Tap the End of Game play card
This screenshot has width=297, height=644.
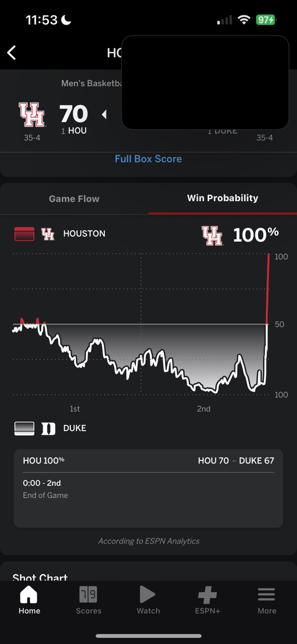click(148, 488)
